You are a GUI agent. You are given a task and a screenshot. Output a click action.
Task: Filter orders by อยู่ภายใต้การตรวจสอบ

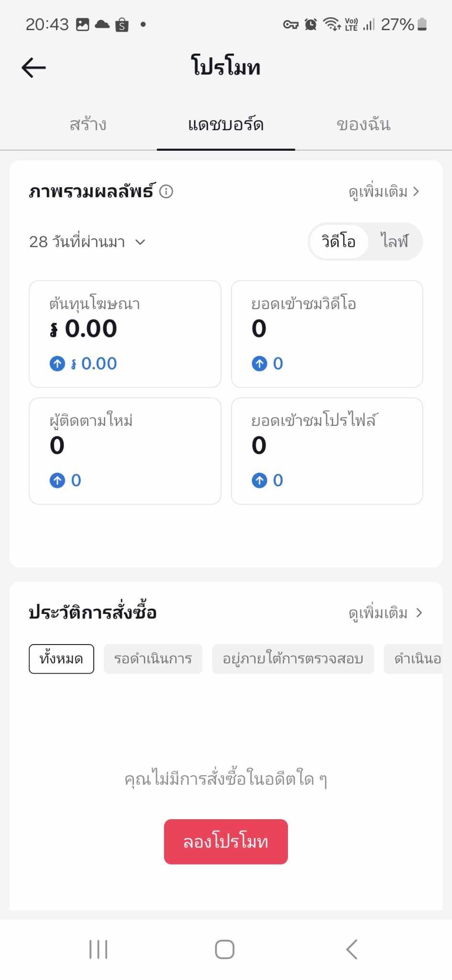(x=293, y=659)
